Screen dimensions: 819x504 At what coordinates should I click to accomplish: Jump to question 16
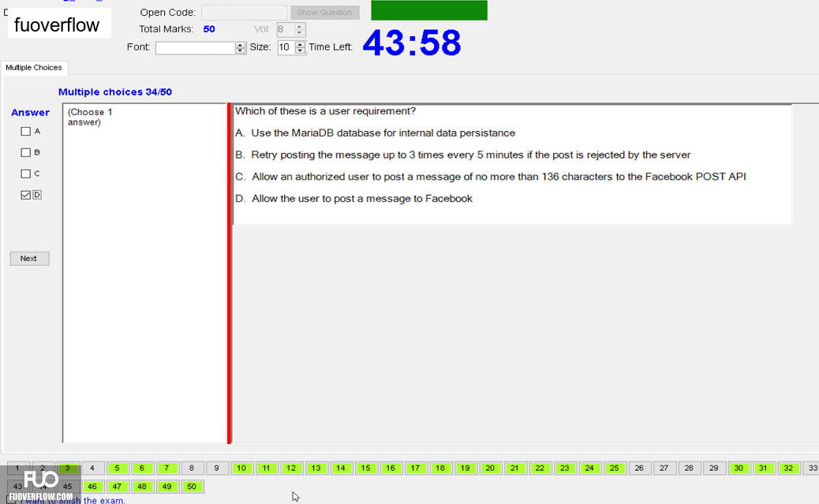point(391,468)
